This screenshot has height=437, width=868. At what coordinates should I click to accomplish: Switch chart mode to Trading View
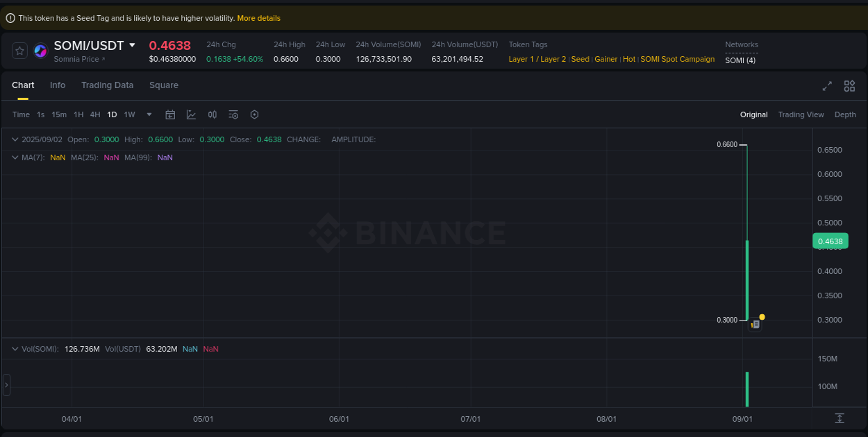click(801, 114)
